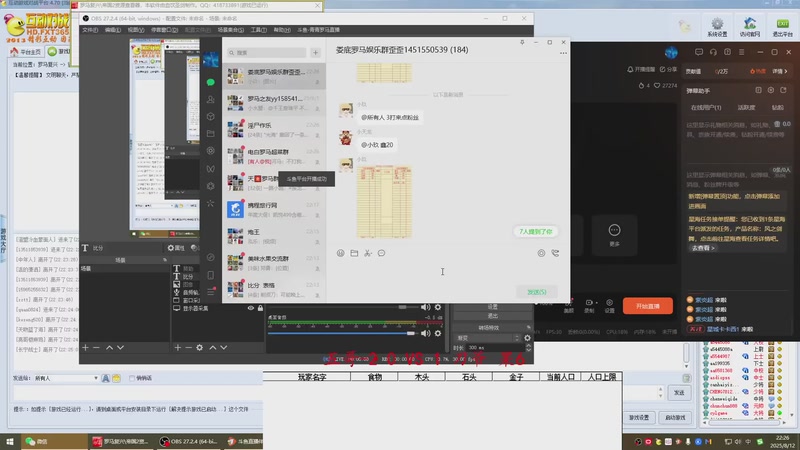Click 退出平台 exit platform icon
Image resolution: width=800 pixels, height=450 pixels.
[782, 27]
